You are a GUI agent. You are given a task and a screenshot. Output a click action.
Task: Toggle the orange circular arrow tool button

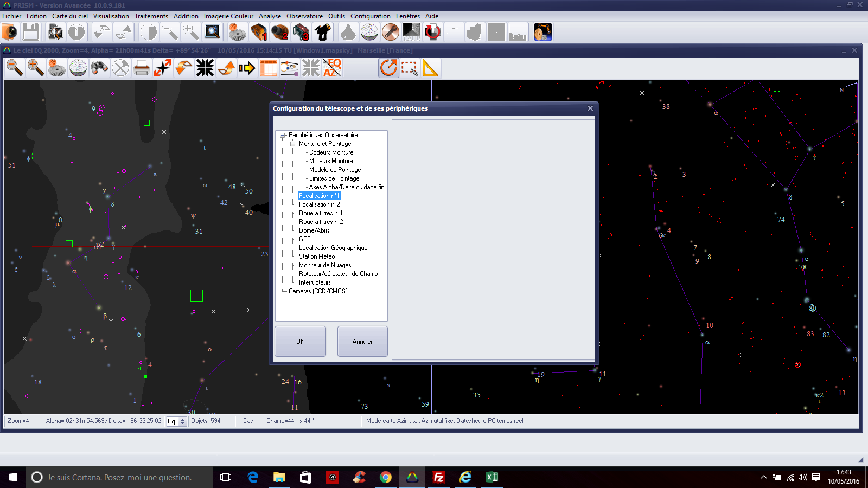(388, 68)
